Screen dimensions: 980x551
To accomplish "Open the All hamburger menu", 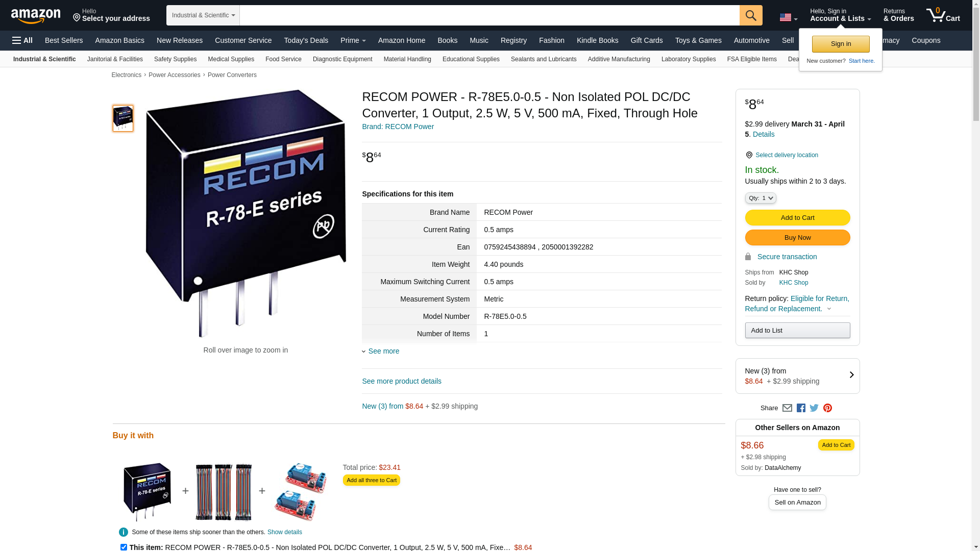I will [x=22, y=40].
